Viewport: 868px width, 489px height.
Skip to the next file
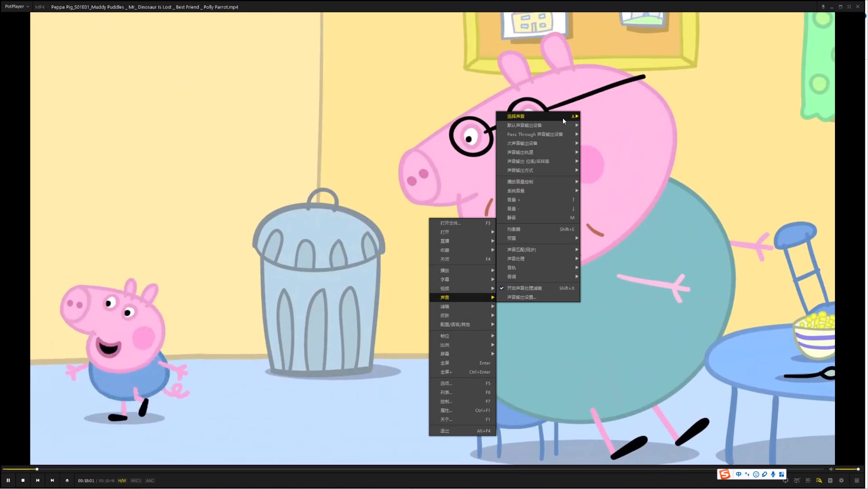[52, 480]
